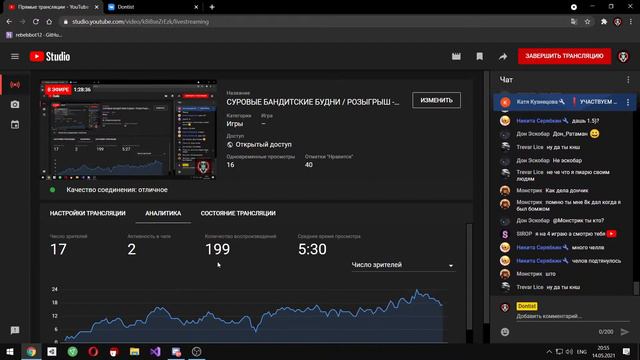The width and height of the screenshot is (640, 360).
Task: Open the hamburger menu in YouTube Studio
Action: [15, 56]
